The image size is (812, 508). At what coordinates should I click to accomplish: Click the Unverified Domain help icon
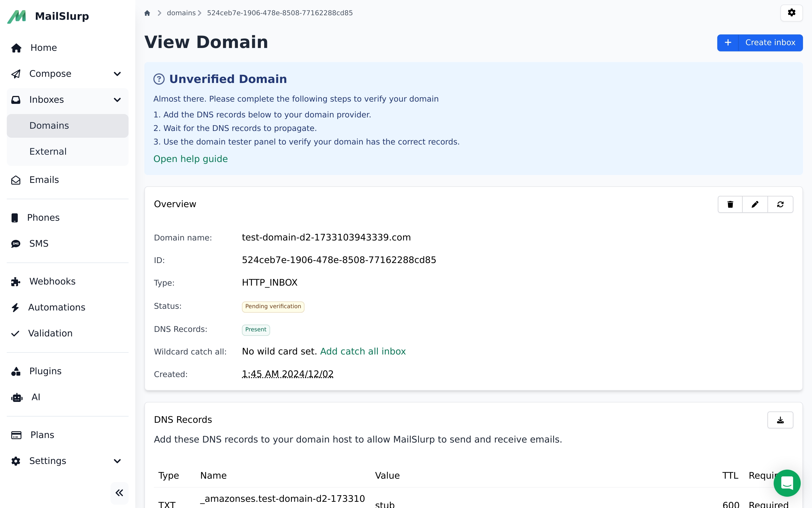tap(159, 79)
